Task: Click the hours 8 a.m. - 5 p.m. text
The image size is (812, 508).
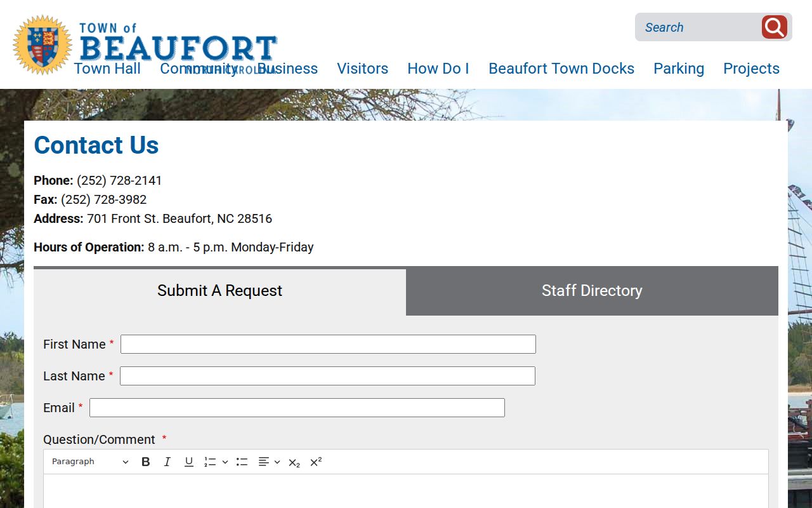Action: click(x=231, y=247)
